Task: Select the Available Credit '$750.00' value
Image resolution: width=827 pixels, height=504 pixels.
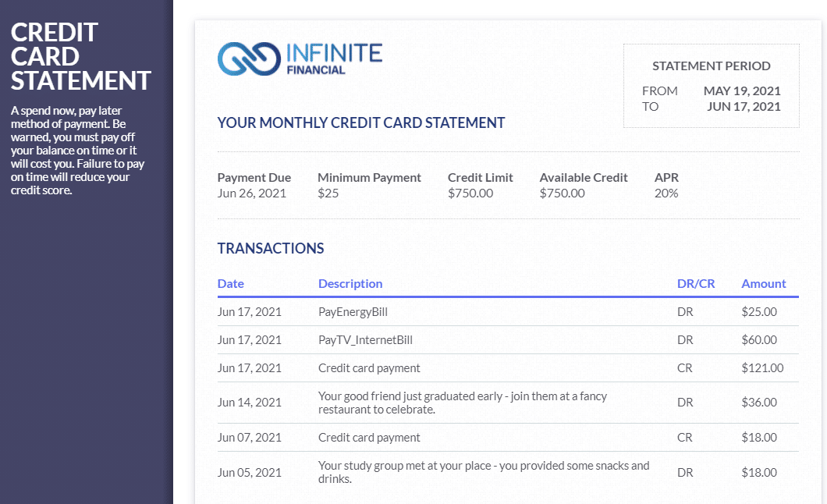Action: (x=563, y=193)
